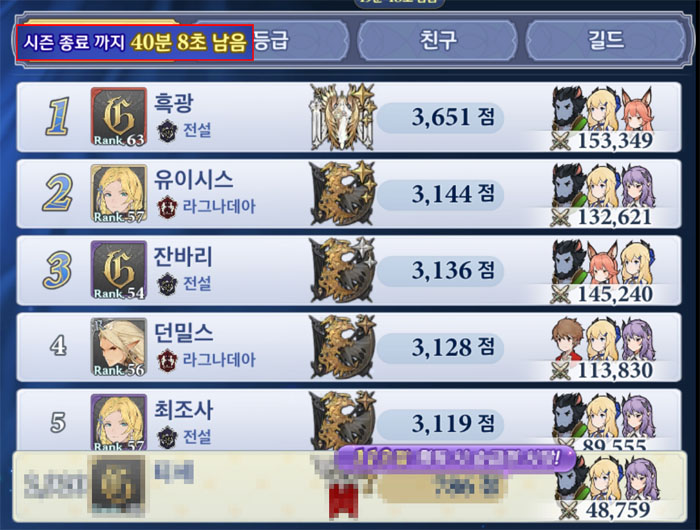Screen dimensions: 700x530
Task: Click 최조사's profile portrait
Action: click(x=119, y=422)
